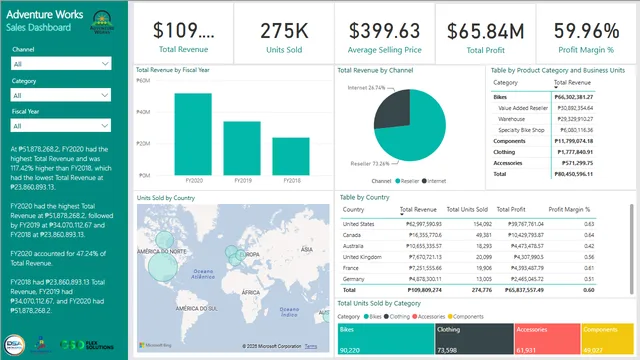Select the United Kingdom row in country table
640x360 pixels.
click(468, 257)
